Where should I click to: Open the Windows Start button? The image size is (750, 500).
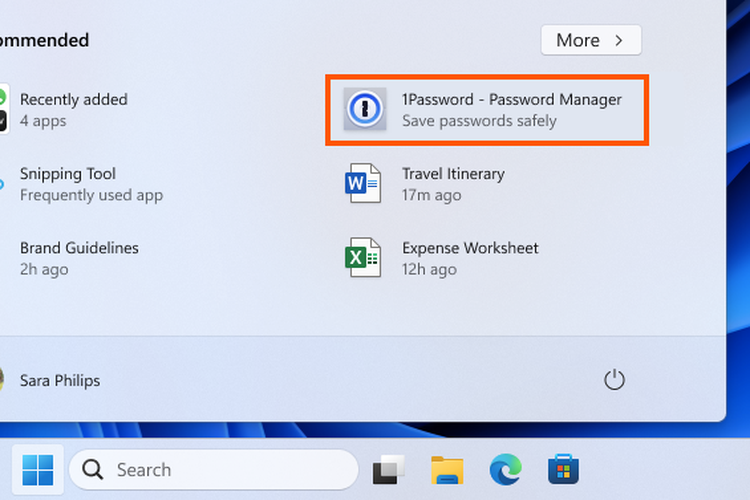pyautogui.click(x=38, y=470)
